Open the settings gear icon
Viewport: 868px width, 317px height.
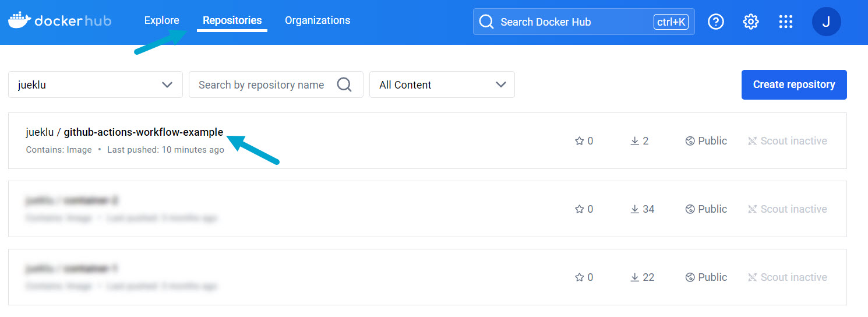tap(750, 22)
